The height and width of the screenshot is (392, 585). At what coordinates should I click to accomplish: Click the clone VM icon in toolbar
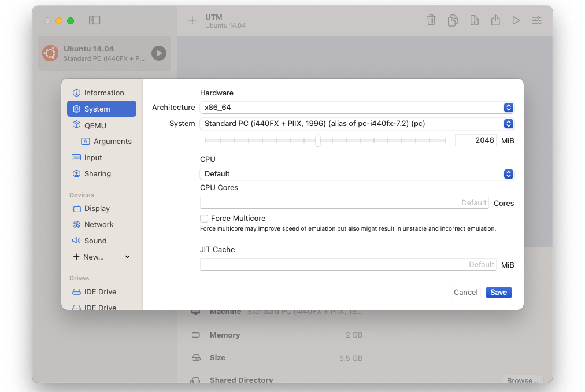click(453, 20)
